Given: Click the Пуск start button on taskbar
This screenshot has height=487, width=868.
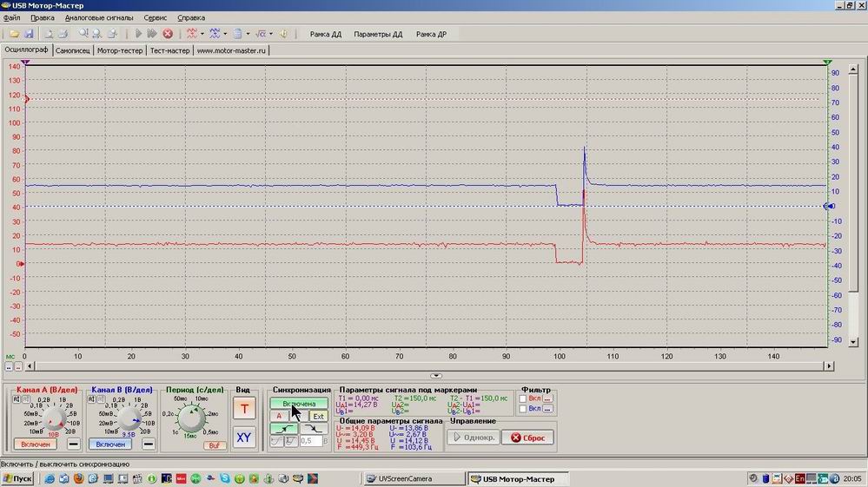Looking at the screenshot, I should tap(17, 478).
